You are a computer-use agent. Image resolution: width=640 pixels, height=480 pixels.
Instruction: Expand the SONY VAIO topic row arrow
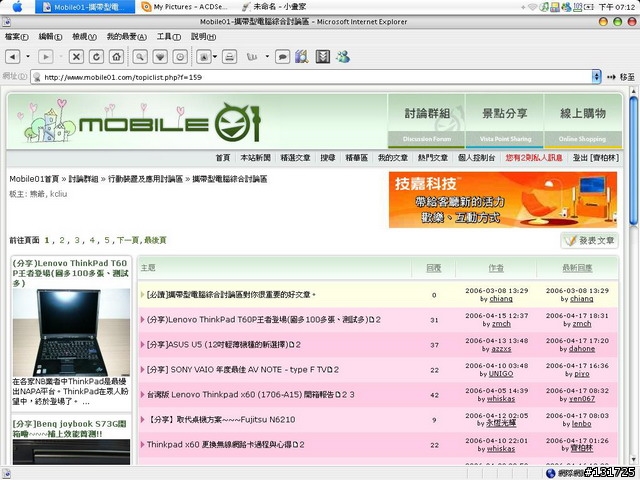[142, 369]
